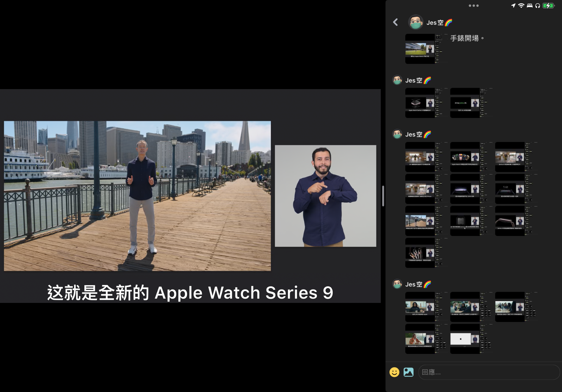Open third post avatar of Jes空
562x392 pixels.
coord(397,134)
